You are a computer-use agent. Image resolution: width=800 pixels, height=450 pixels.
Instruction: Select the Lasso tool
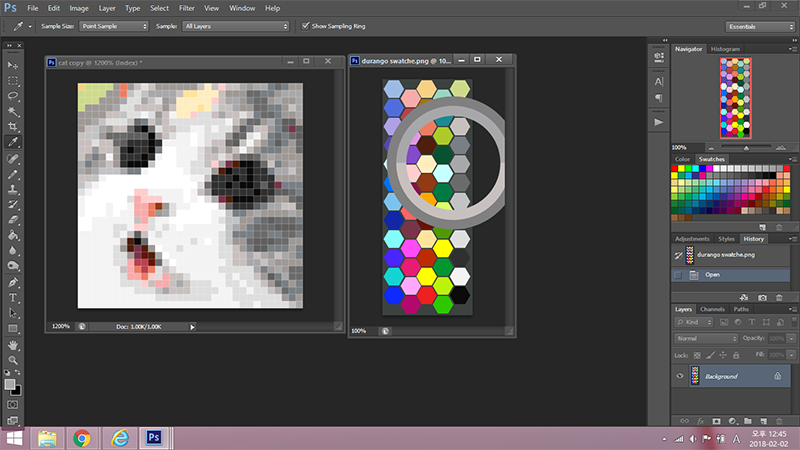pos(13,96)
